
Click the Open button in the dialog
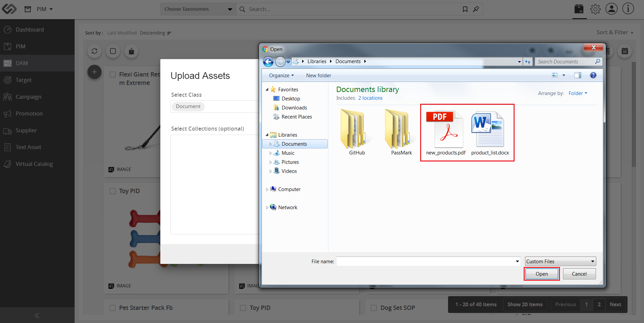(541, 274)
